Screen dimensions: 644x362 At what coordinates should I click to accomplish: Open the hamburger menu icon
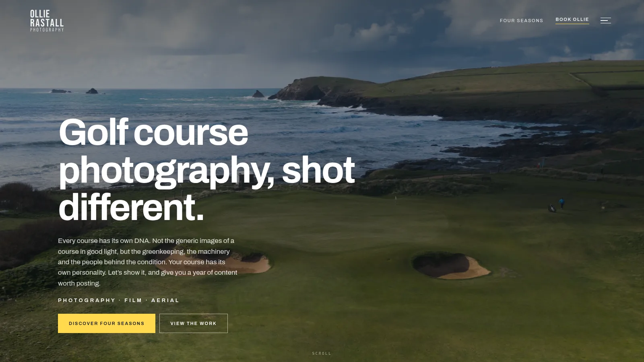(x=605, y=20)
